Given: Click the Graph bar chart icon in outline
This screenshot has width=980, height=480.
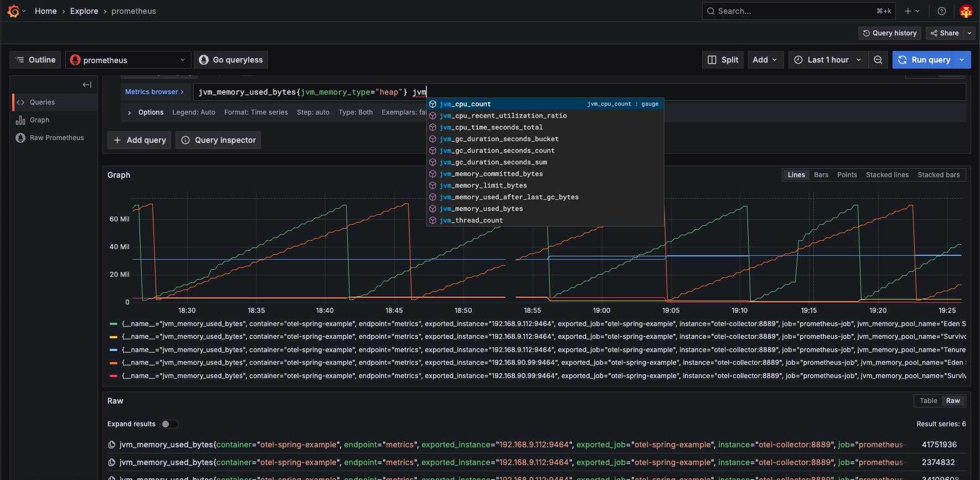Looking at the screenshot, I should (x=20, y=120).
